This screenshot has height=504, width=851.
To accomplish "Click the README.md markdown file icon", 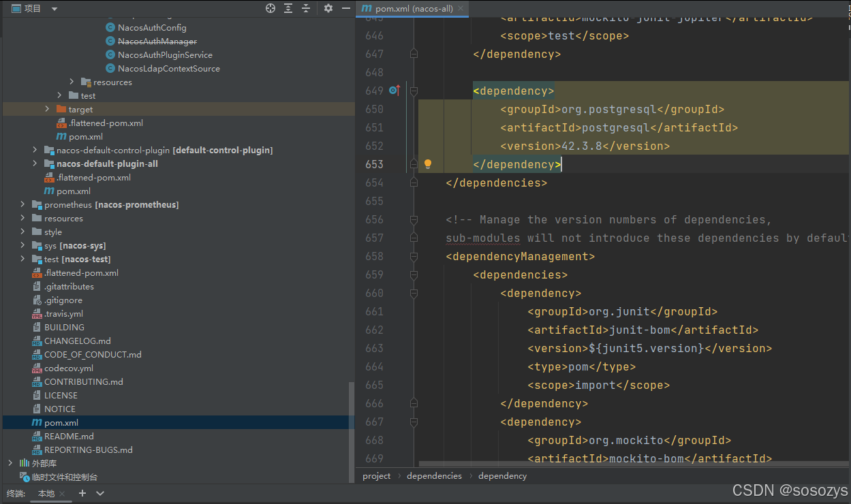I will point(37,436).
